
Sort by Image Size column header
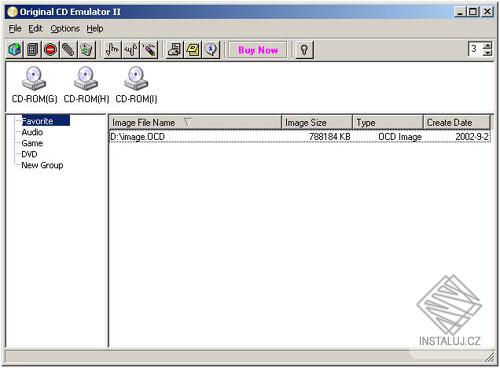(317, 123)
